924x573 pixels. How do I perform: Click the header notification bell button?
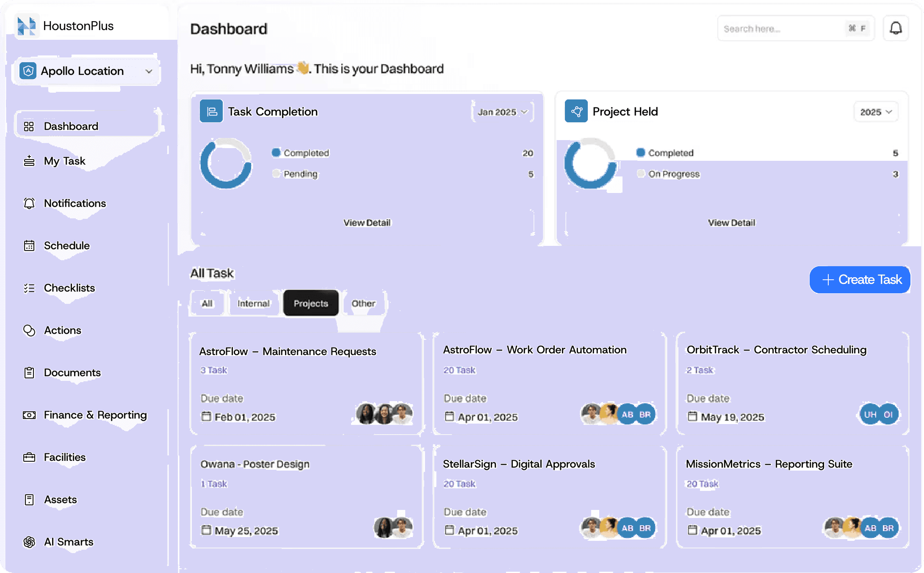pyautogui.click(x=896, y=28)
